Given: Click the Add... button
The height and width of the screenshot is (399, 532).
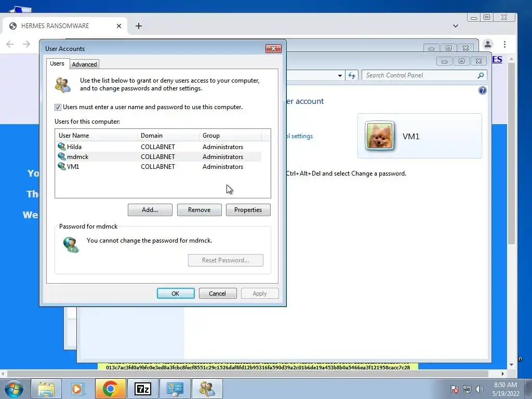Looking at the screenshot, I should (150, 210).
